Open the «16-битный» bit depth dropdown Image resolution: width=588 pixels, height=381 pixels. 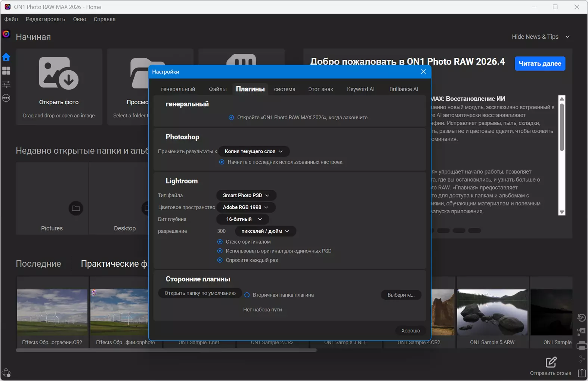243,219
